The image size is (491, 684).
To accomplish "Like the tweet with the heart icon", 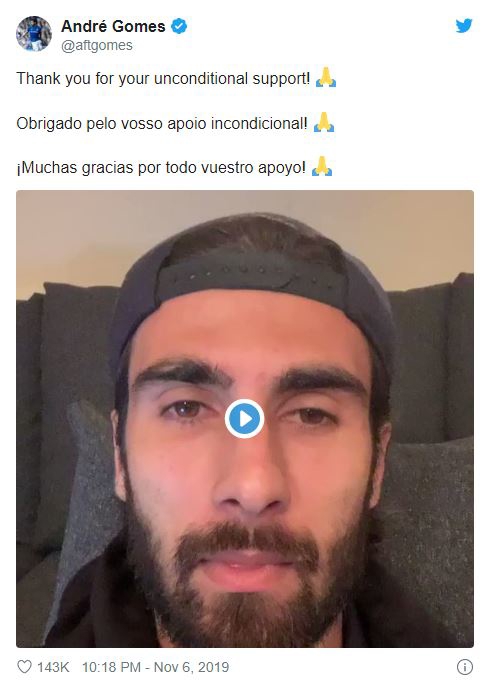I will click(x=24, y=667).
